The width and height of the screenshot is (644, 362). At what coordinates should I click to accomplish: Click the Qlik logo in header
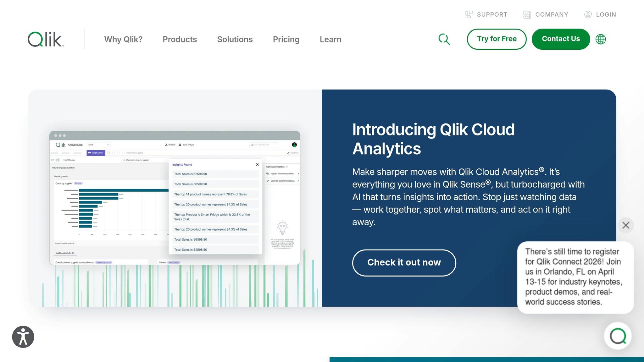(x=46, y=39)
